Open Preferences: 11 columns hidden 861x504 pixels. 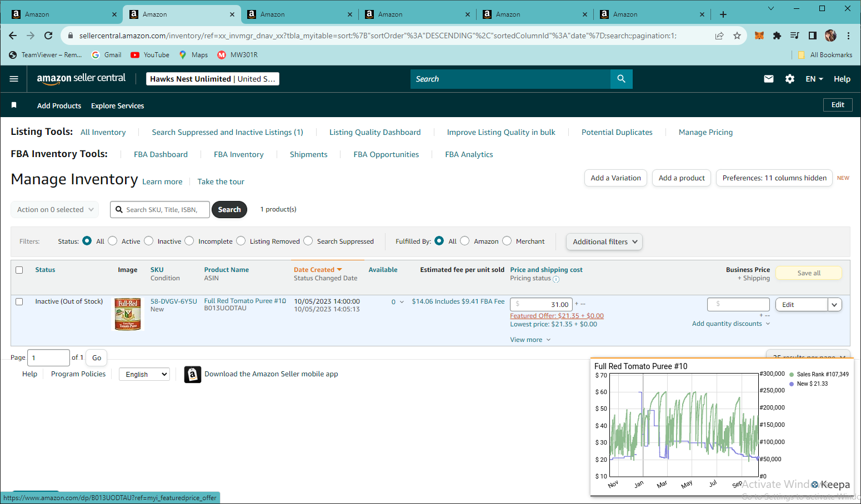click(x=774, y=178)
